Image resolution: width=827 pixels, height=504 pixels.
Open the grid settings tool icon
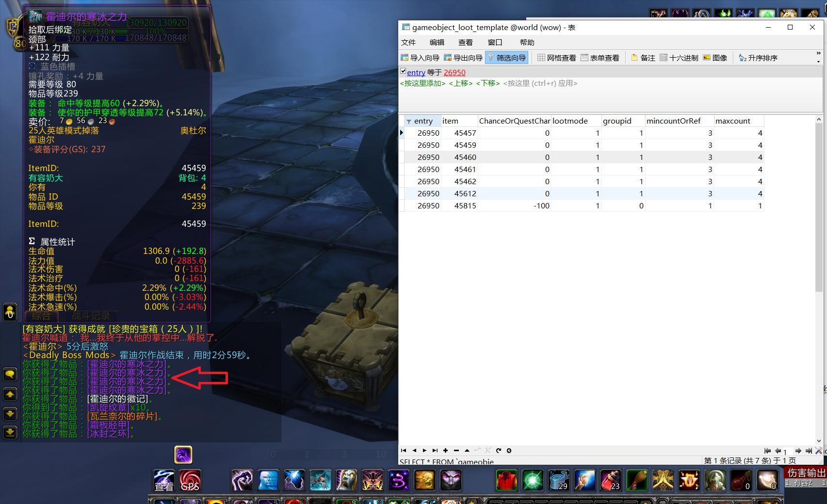pyautogui.click(x=819, y=451)
